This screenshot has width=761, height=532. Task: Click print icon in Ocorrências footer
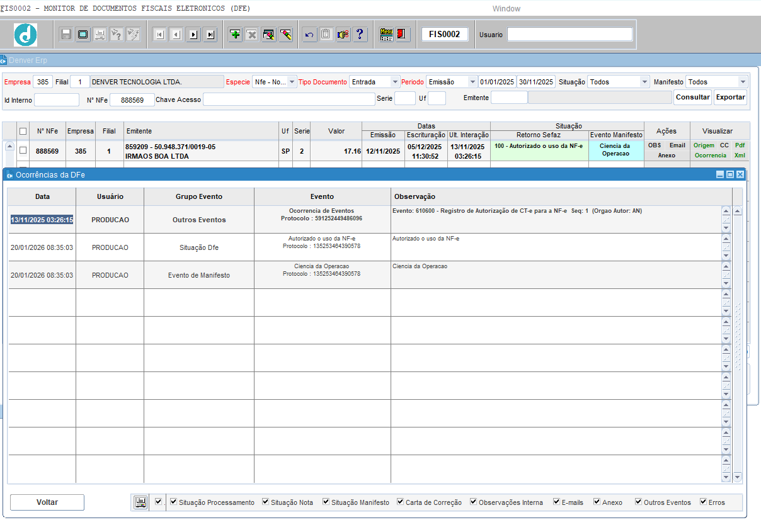(140, 502)
